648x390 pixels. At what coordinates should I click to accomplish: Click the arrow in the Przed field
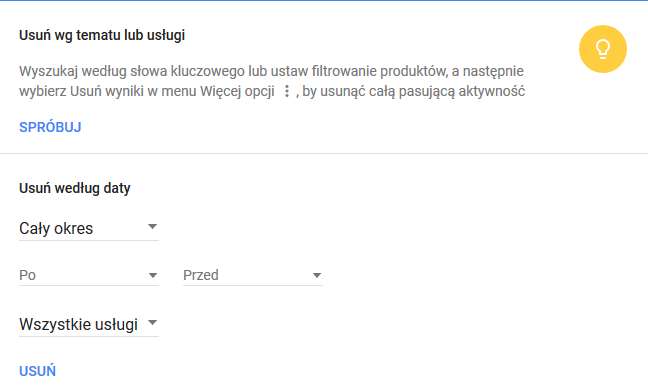[x=317, y=276]
